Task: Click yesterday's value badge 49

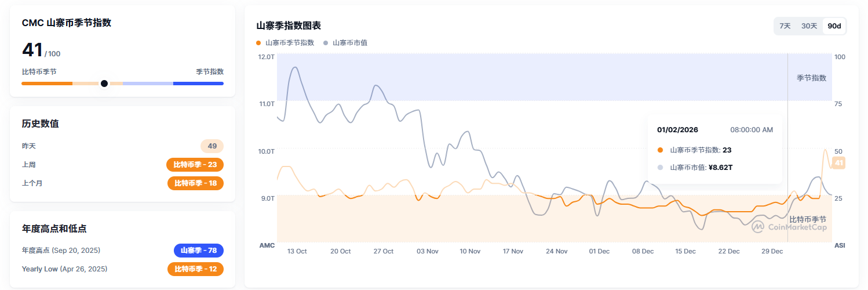Action: pos(212,146)
